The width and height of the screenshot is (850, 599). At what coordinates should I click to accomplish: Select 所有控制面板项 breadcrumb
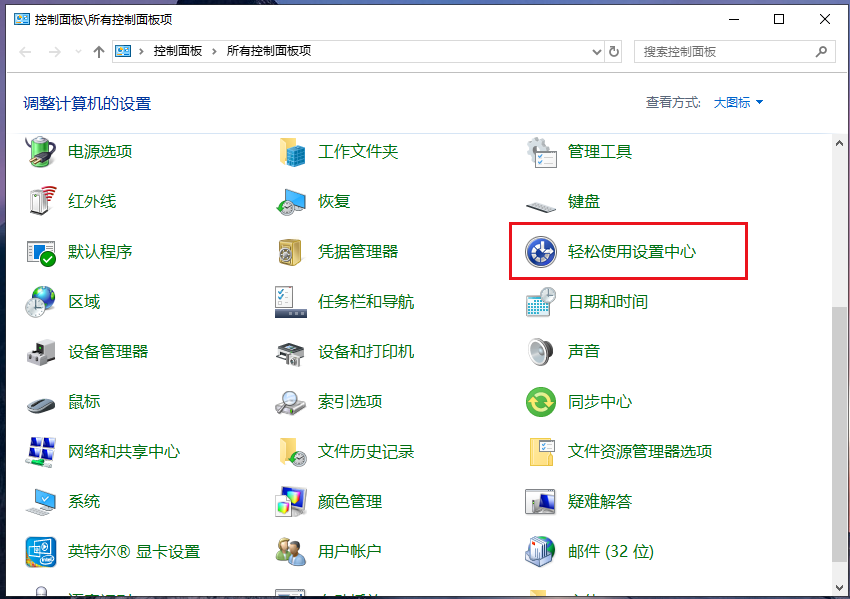click(269, 51)
